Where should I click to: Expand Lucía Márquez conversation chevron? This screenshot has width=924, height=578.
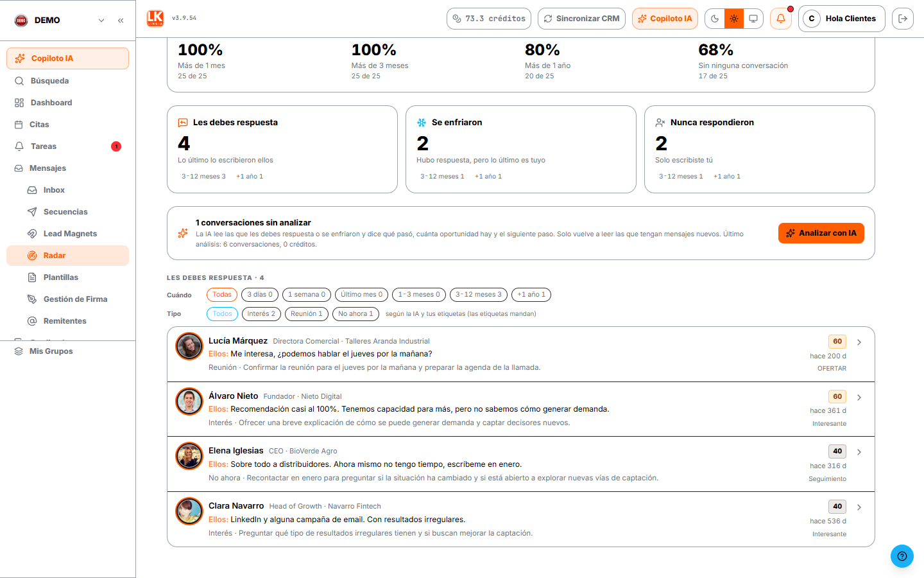point(859,342)
